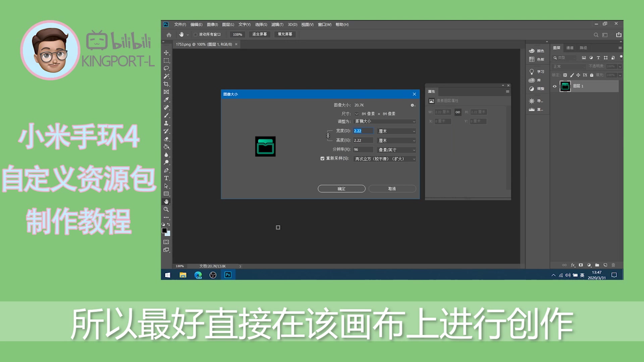This screenshot has width=644, height=362.
Task: Select the Brush tool
Action: (166, 115)
